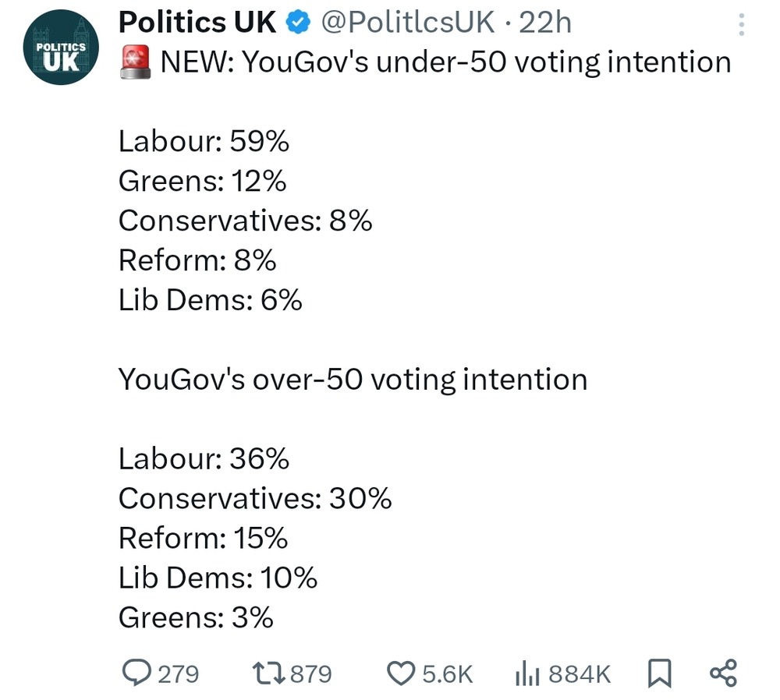Image resolution: width=780 pixels, height=700 pixels.
Task: Click the red siren emoji
Action: (x=135, y=62)
